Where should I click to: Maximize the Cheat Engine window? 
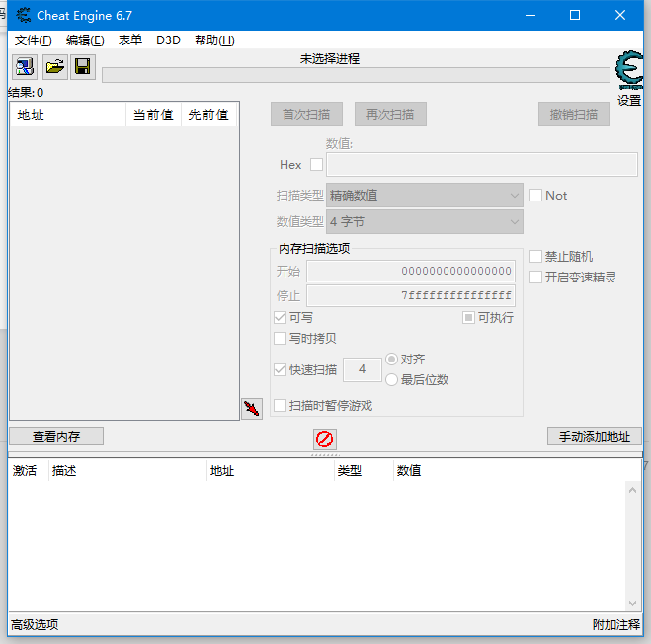[x=575, y=16]
